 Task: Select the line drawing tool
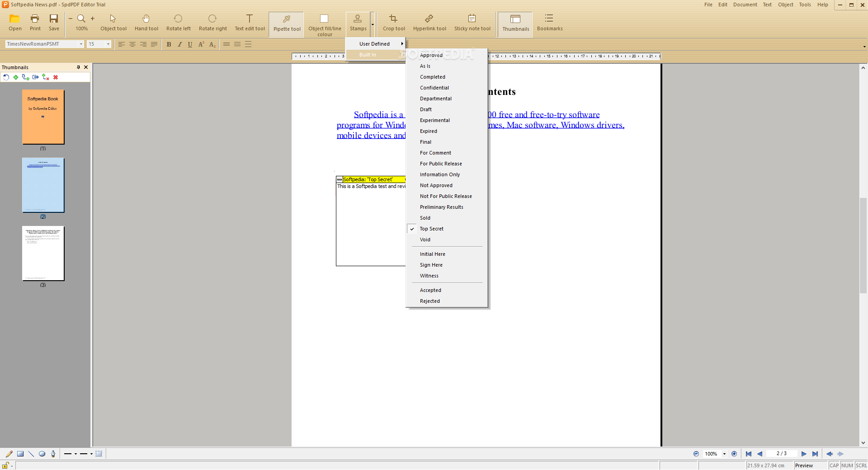[31, 454]
